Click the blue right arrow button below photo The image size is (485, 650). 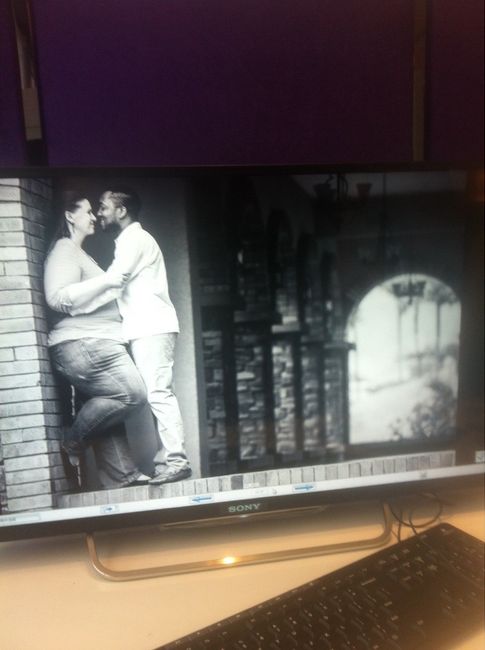[x=304, y=488]
